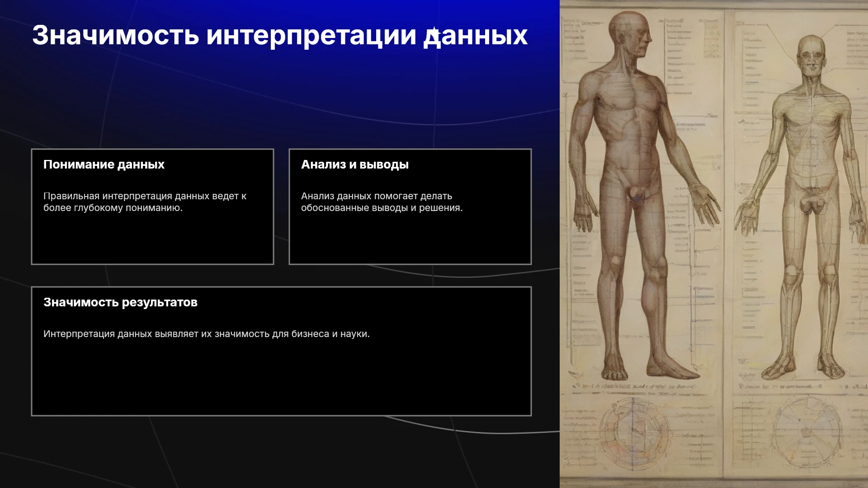Click the 'Анализ и выводы' heading
Image resolution: width=868 pixels, height=488 pixels.
coord(355,164)
